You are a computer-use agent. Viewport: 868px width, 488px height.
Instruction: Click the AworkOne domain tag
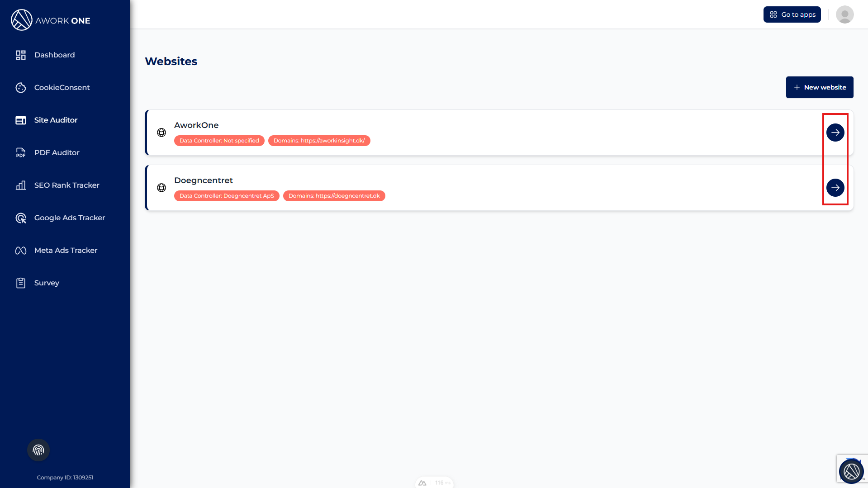point(319,141)
